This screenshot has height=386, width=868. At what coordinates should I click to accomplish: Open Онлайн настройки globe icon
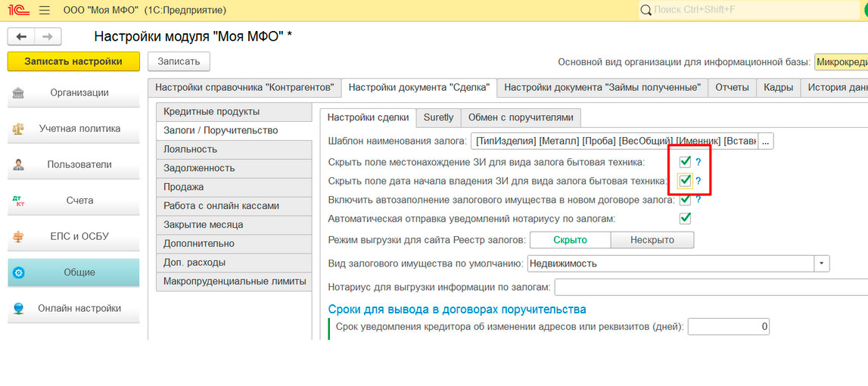point(17,309)
